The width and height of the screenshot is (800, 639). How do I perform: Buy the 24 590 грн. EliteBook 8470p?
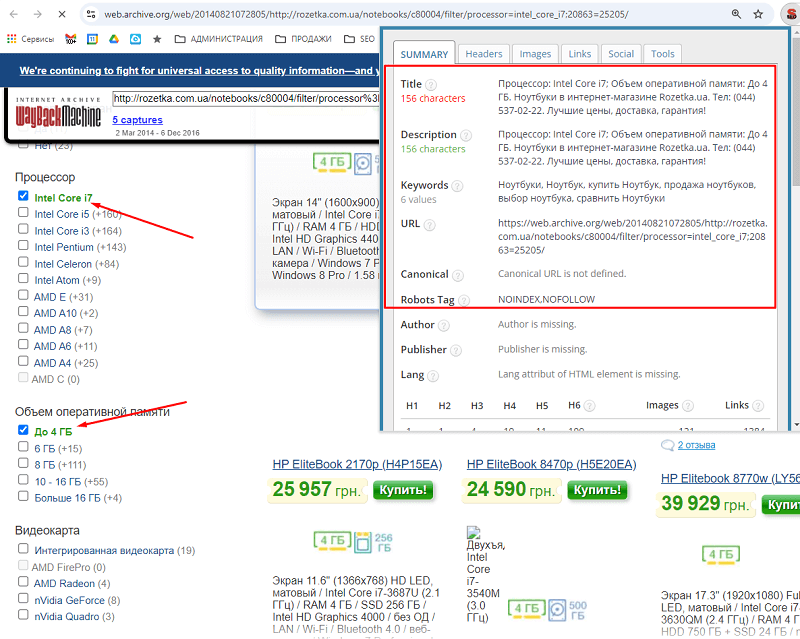[x=597, y=490]
